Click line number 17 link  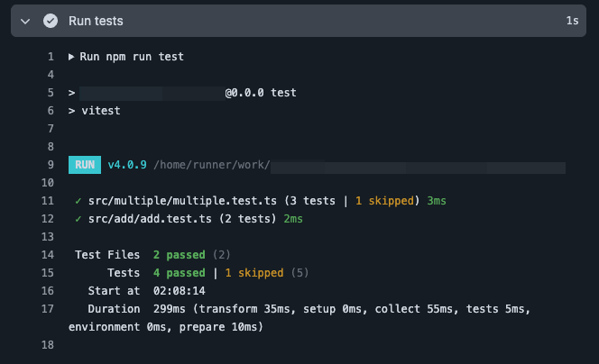click(48, 309)
